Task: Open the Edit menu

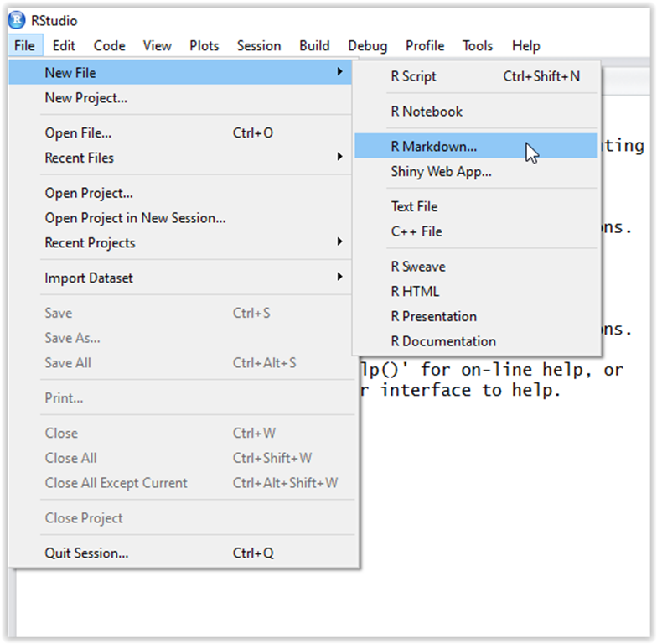Action: 64,45
